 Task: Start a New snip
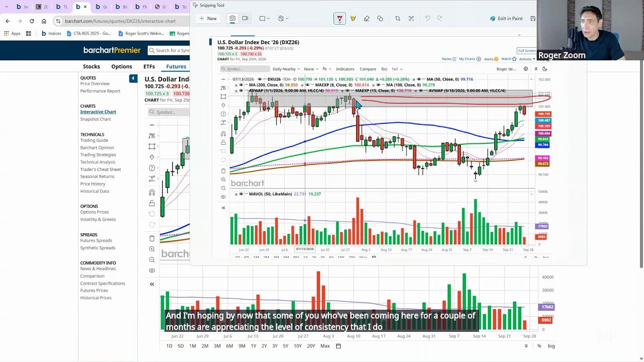(x=208, y=19)
